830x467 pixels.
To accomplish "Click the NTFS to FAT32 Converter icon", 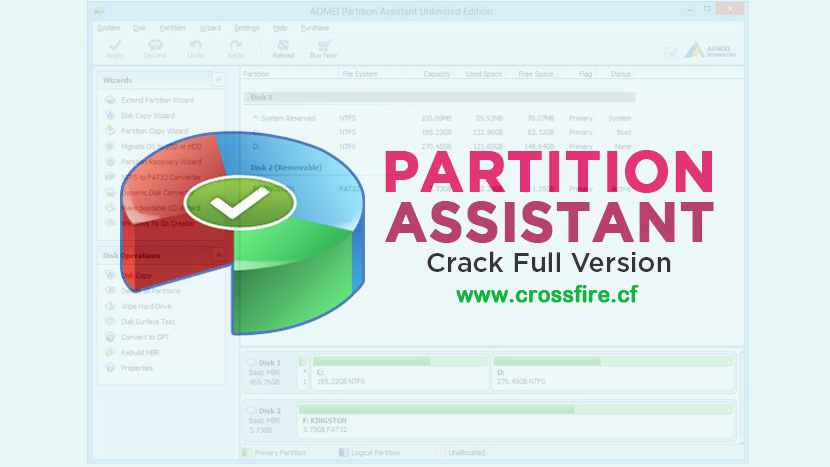I will pyautogui.click(x=110, y=177).
